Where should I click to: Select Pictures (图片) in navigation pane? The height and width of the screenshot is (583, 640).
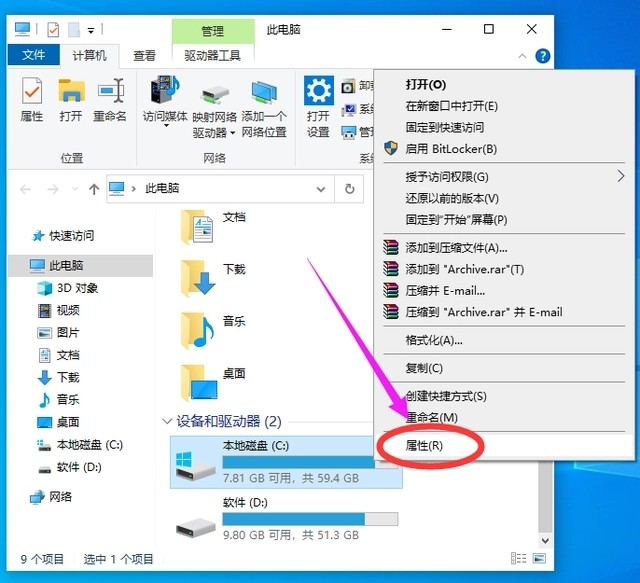click(58, 333)
